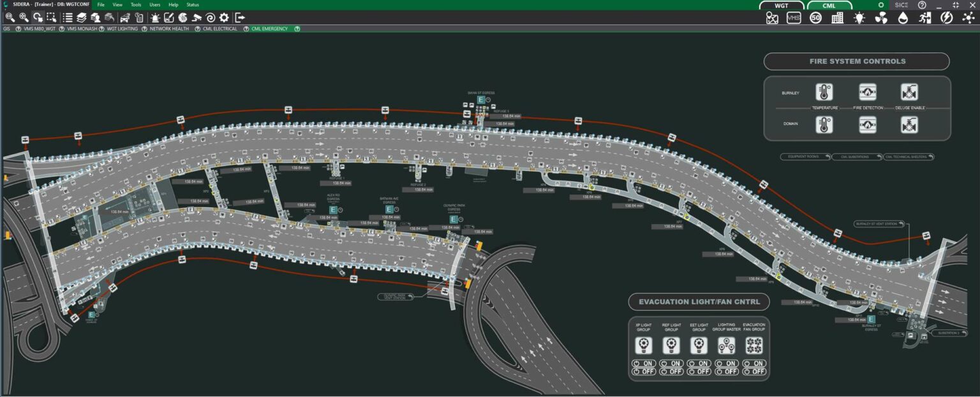Open the Tools menu
Image resolution: width=980 pixels, height=397 pixels.
[136, 4]
